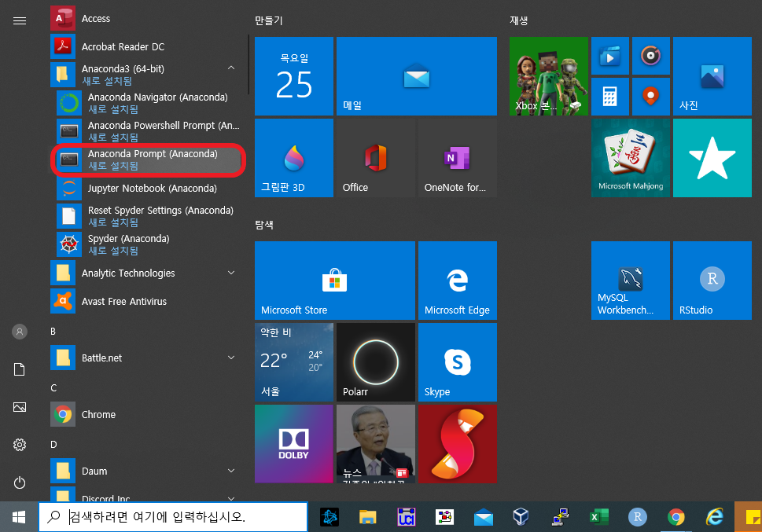Open the Dolby tile
This screenshot has height=532, width=762.
click(294, 443)
